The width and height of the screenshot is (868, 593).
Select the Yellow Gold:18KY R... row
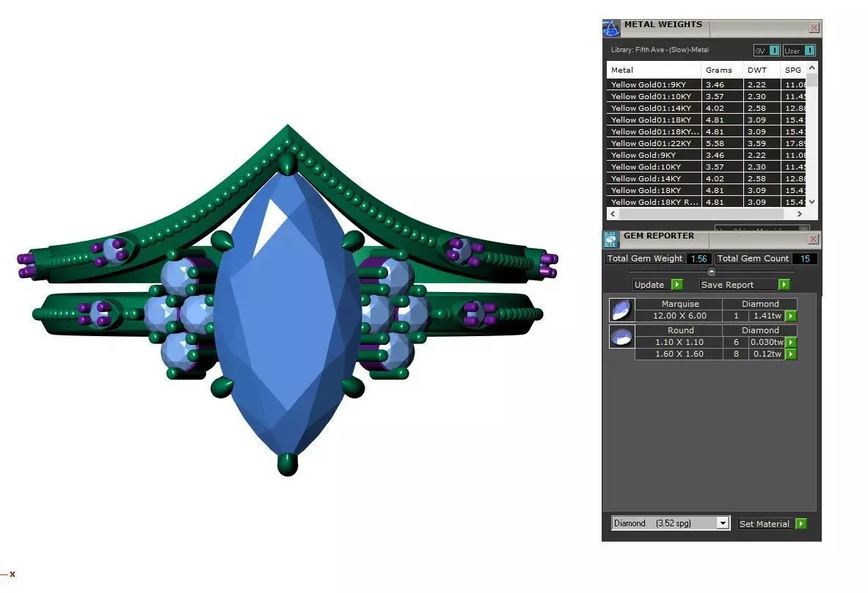(x=707, y=202)
